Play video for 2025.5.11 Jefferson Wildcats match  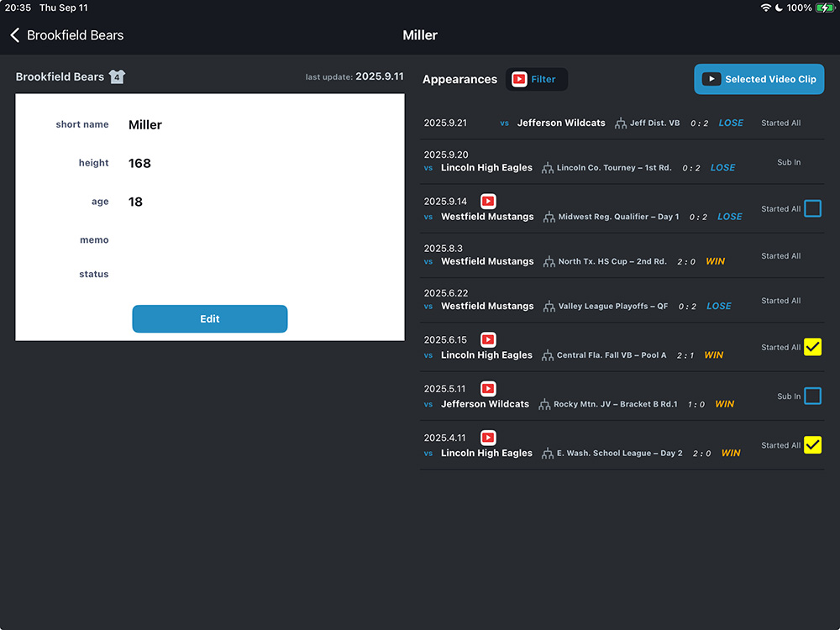(488, 389)
